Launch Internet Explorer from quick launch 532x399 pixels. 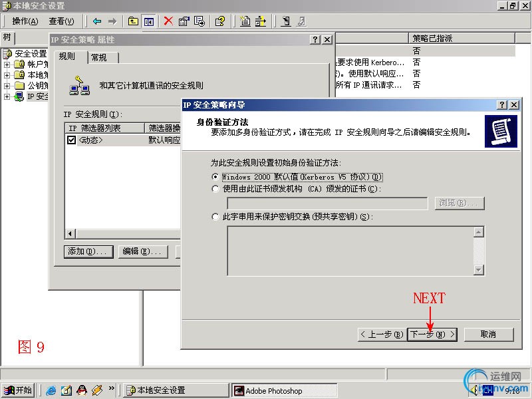(51, 390)
